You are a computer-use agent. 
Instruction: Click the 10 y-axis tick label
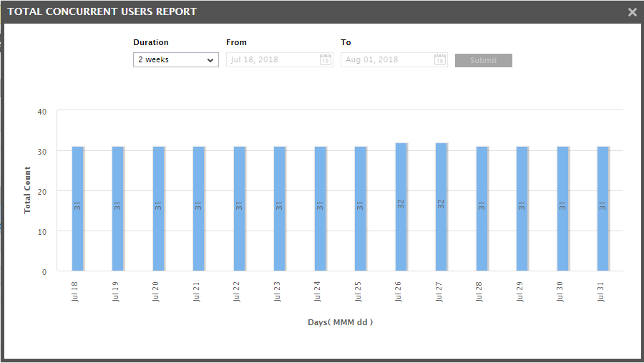click(x=42, y=232)
